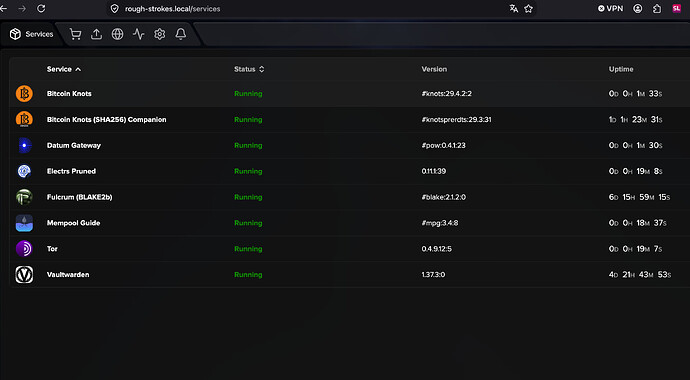Click the pink SL extension icon
The height and width of the screenshot is (380, 690).
tap(677, 8)
